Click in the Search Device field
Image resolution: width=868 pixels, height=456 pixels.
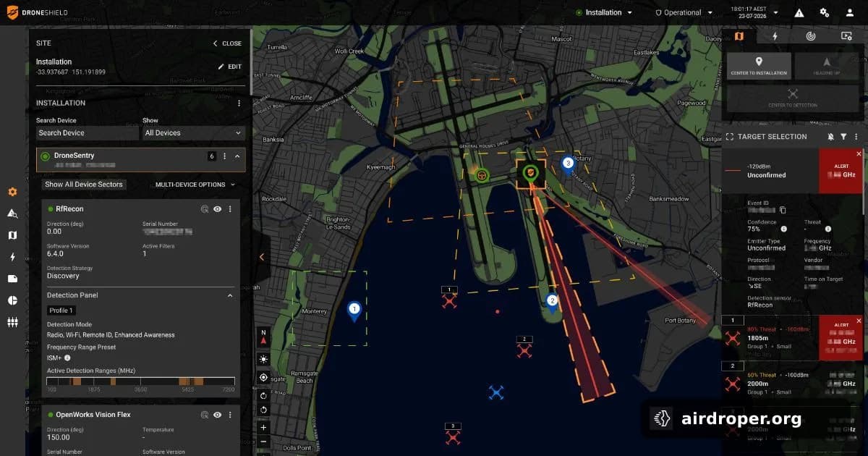tap(87, 133)
